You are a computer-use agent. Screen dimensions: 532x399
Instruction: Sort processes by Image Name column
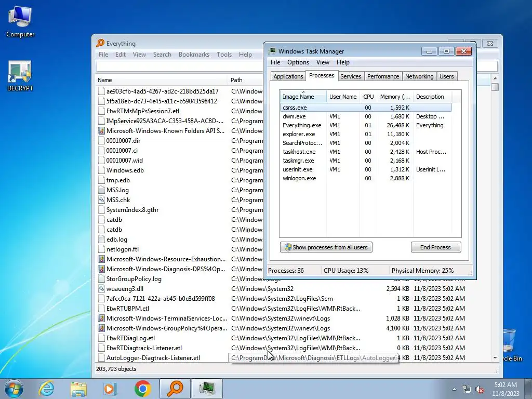tap(303, 96)
